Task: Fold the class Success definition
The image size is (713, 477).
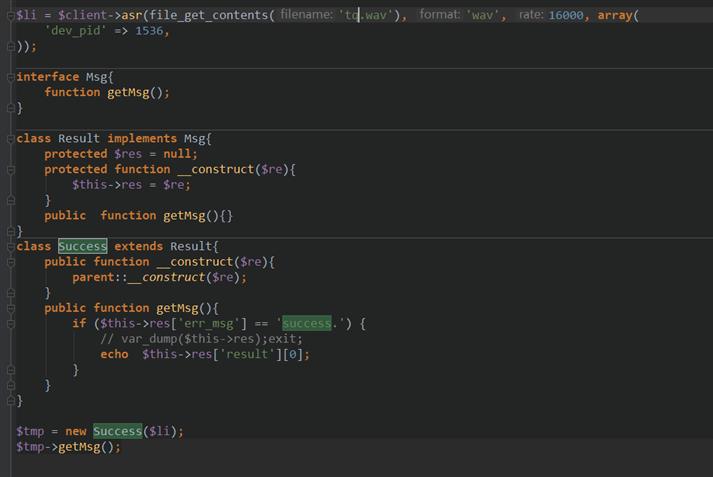Action: click(10, 246)
